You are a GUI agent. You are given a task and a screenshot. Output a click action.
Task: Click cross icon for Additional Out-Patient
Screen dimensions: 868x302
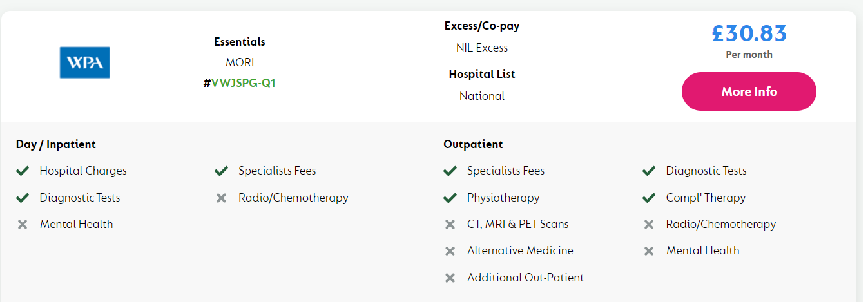point(450,278)
